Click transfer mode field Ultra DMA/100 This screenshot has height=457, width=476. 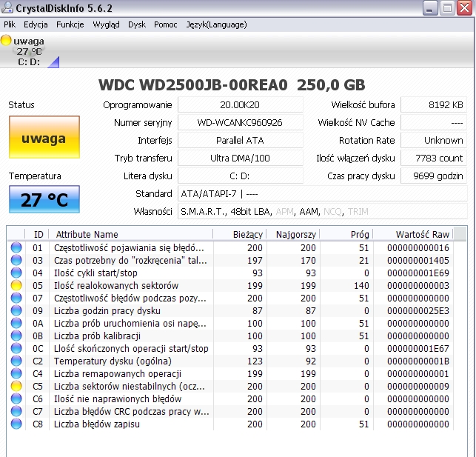coord(240,159)
